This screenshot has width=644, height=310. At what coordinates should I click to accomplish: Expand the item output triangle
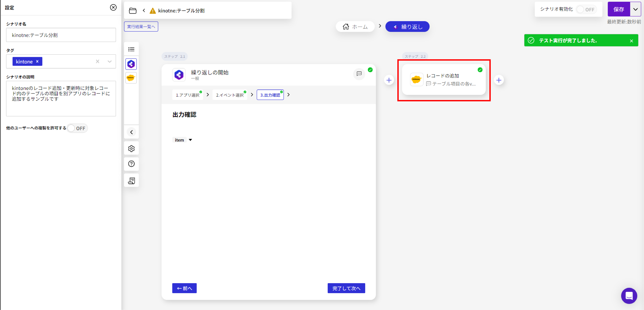point(190,140)
